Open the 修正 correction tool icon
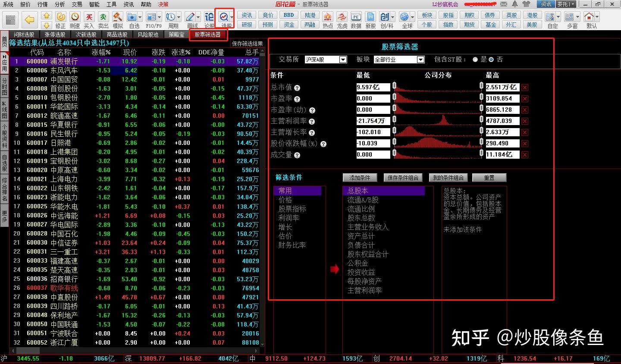The image size is (621, 364). [61, 17]
